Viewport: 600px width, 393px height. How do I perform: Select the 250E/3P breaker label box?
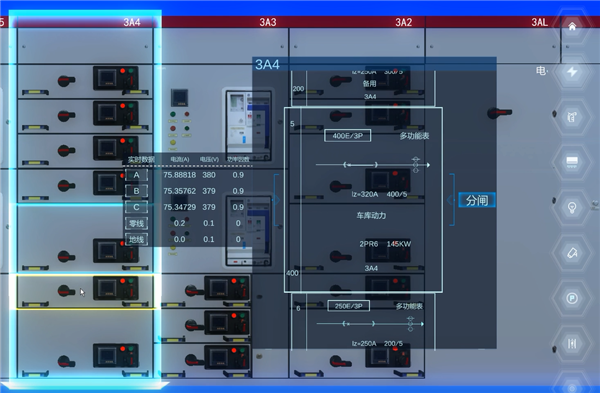pyautogui.click(x=349, y=306)
